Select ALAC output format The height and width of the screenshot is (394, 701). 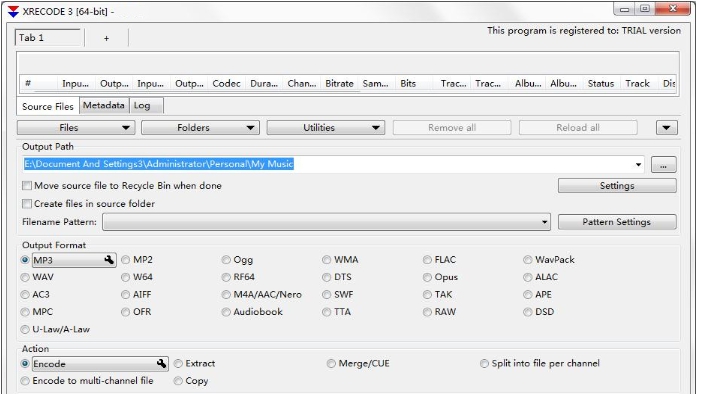[x=528, y=277]
